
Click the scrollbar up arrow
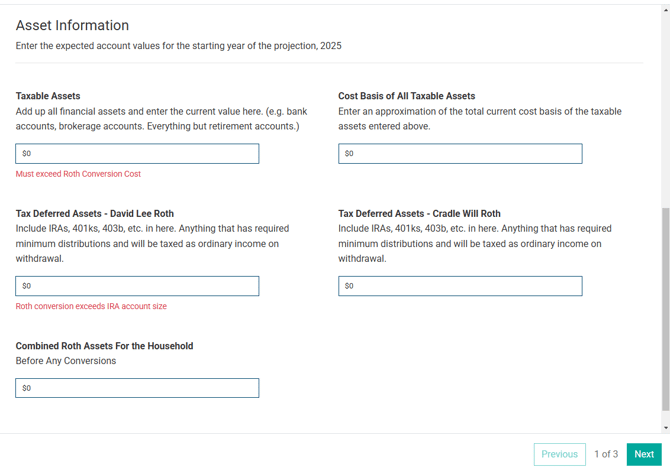coord(665,10)
